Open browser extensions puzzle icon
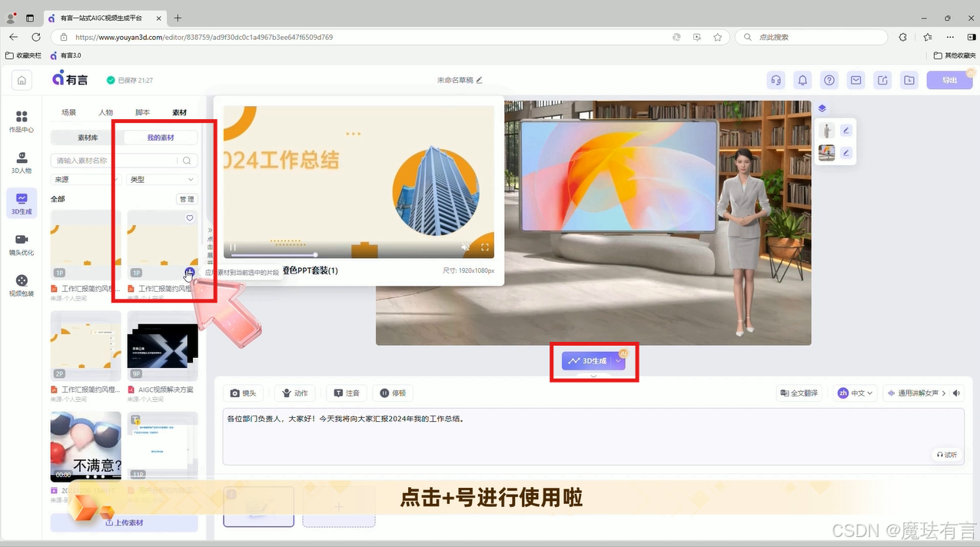This screenshot has height=547, width=980. click(902, 37)
